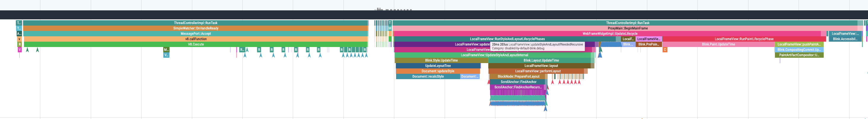Select ThreadControllerImpl::RunTask above SimpleWatcher::OnHandleReady
The height and width of the screenshot is (119, 868).
coord(195,23)
